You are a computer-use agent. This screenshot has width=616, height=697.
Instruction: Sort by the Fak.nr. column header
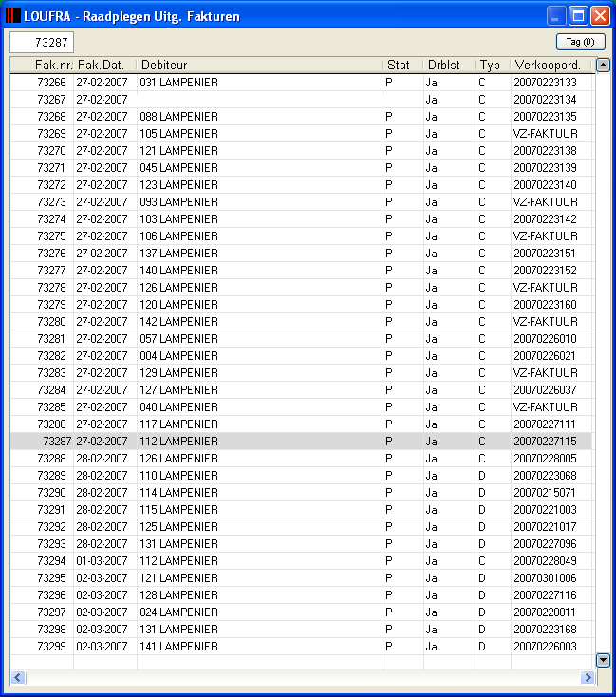42,65
